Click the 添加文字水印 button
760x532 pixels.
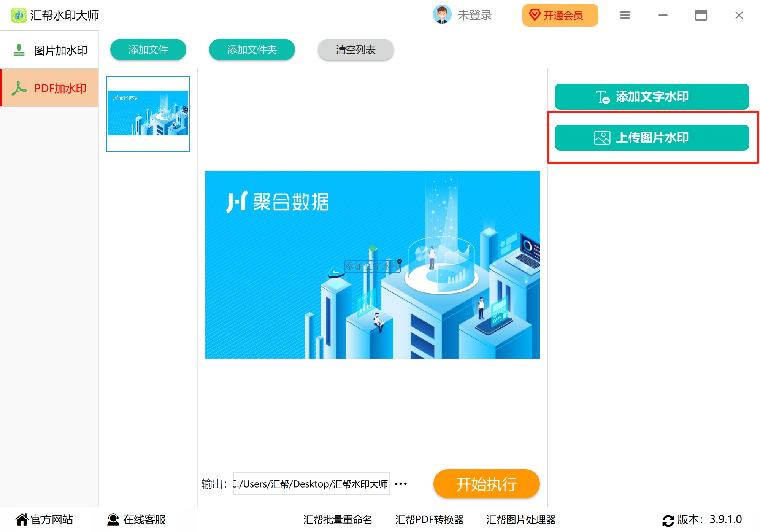tap(652, 97)
